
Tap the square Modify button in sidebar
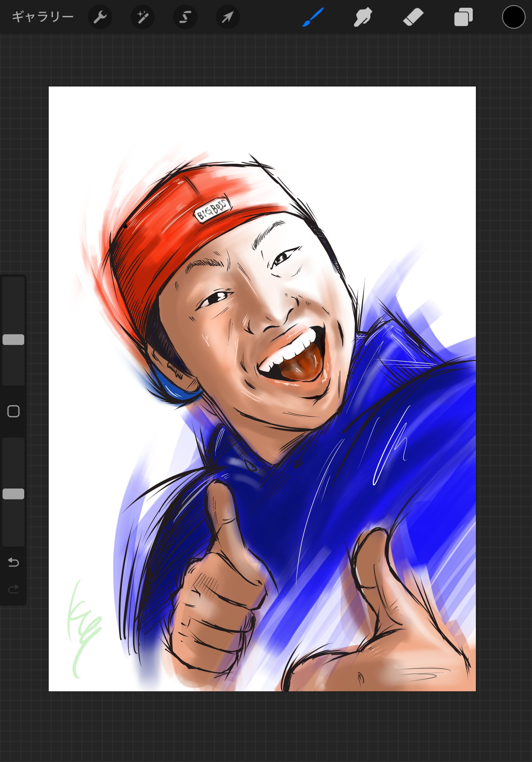click(13, 411)
